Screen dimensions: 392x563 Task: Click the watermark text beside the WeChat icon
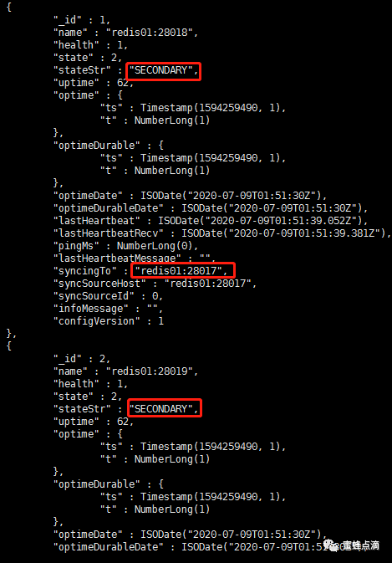(x=360, y=545)
